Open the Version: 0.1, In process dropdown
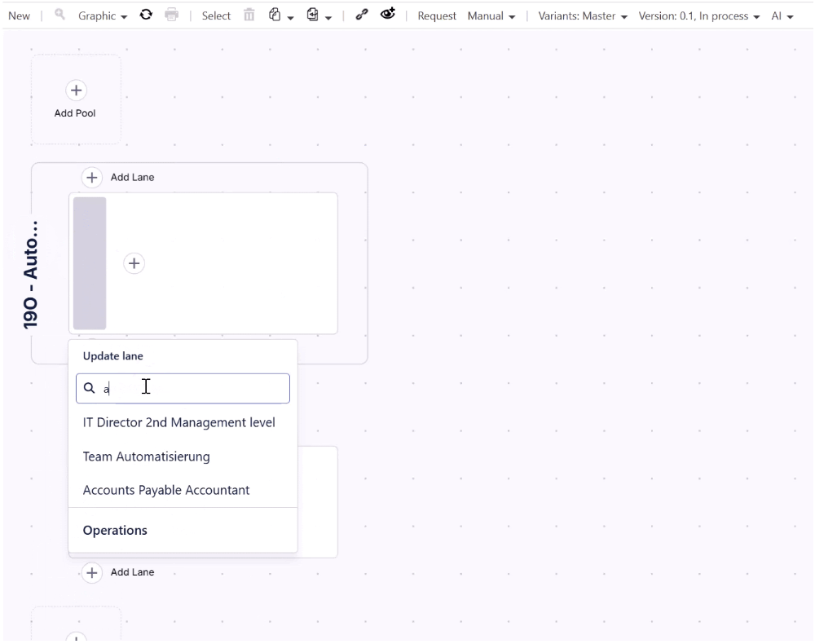 coord(699,16)
